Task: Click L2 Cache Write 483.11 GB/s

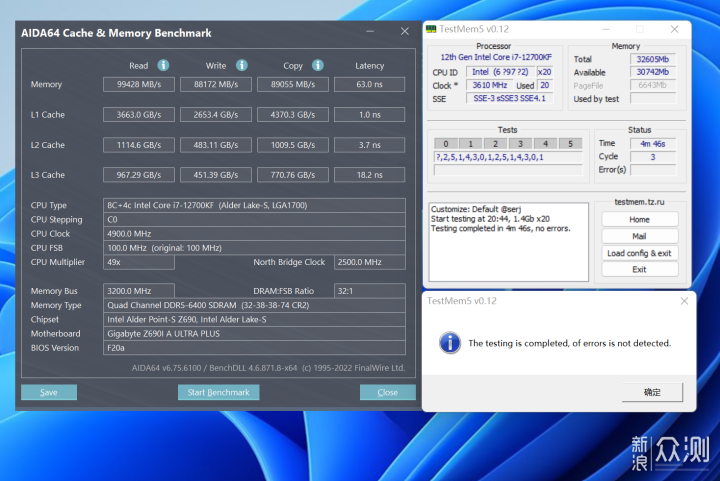Action: [x=216, y=145]
